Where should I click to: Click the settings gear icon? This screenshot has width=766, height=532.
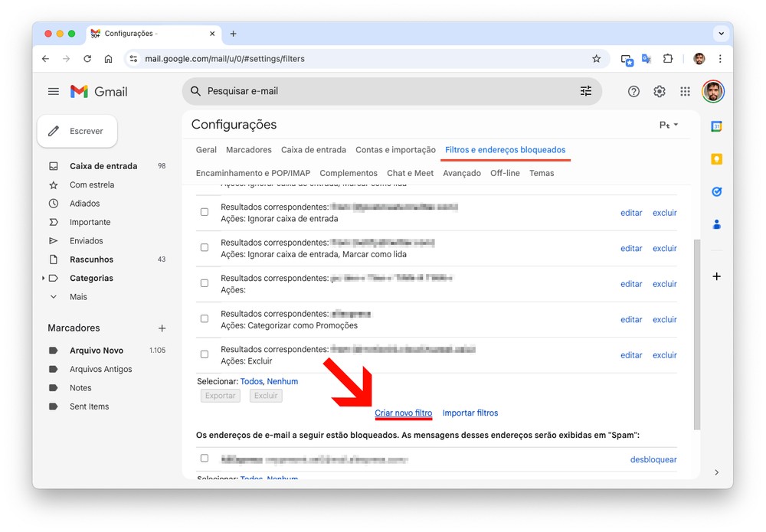tap(660, 92)
